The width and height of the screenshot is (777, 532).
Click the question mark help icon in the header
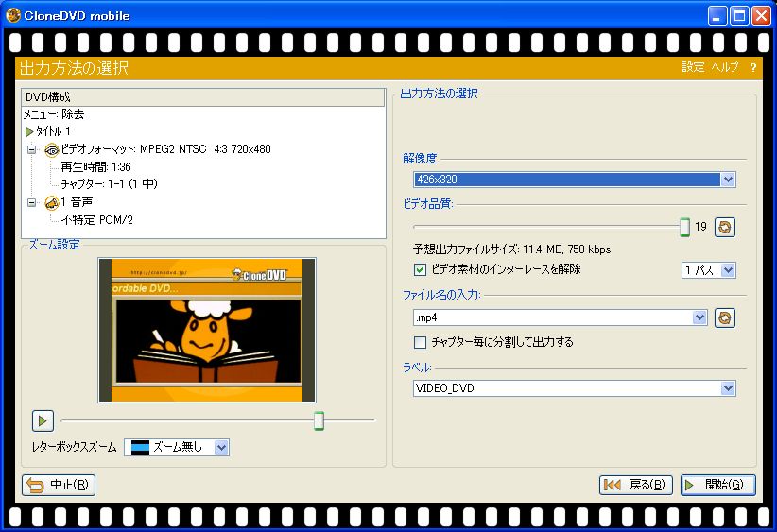[x=753, y=68]
